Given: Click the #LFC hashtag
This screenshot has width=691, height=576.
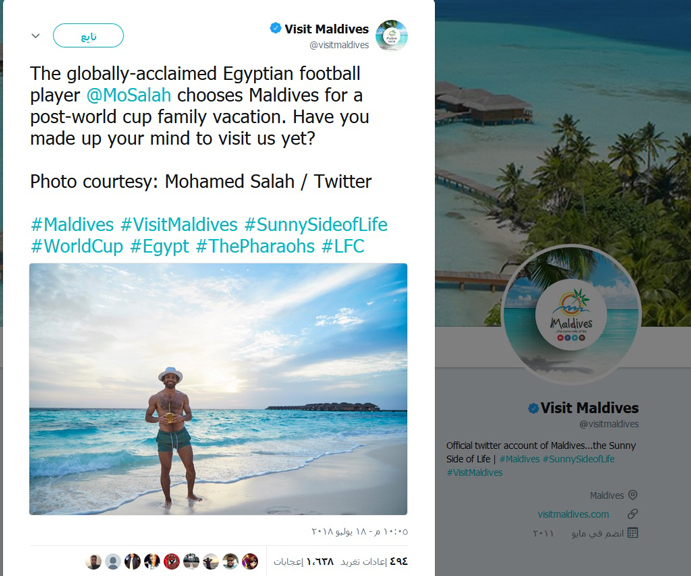Looking at the screenshot, I should click(x=343, y=246).
